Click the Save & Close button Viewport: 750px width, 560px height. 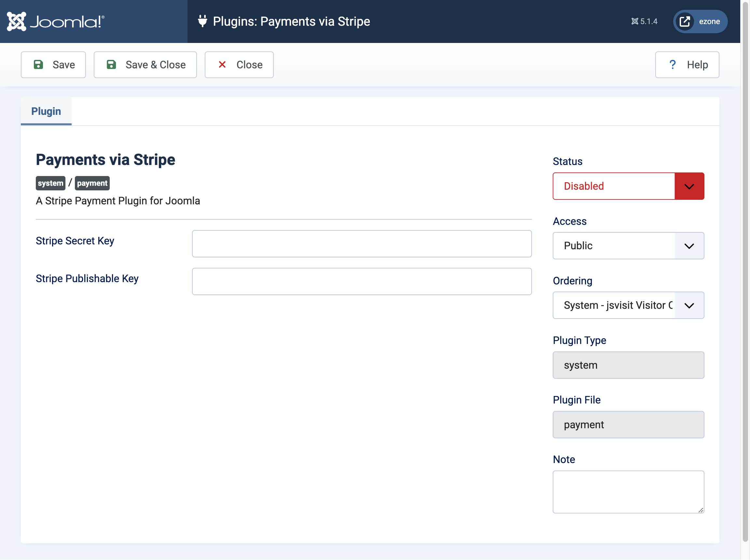[x=145, y=64]
